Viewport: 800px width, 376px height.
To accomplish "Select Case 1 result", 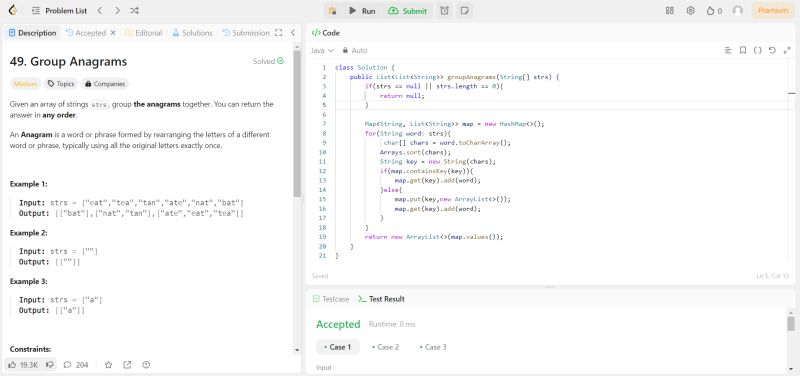I will click(338, 347).
